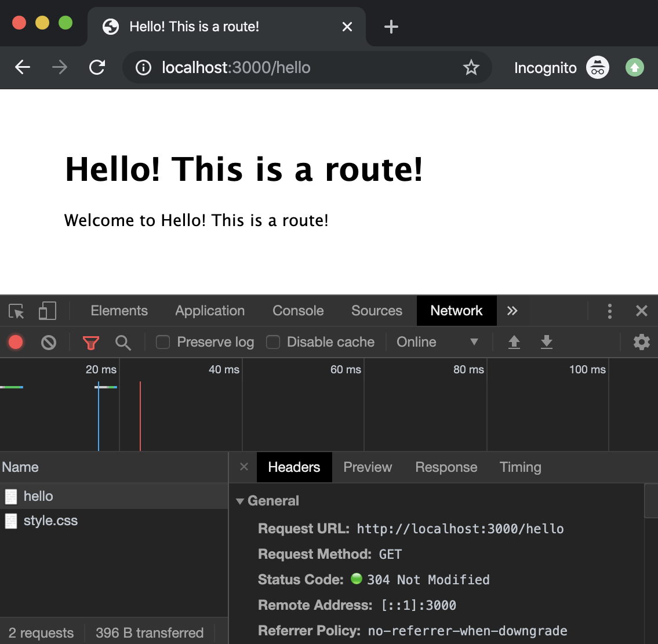
Task: Open the Timing tab in request details
Action: pos(520,467)
